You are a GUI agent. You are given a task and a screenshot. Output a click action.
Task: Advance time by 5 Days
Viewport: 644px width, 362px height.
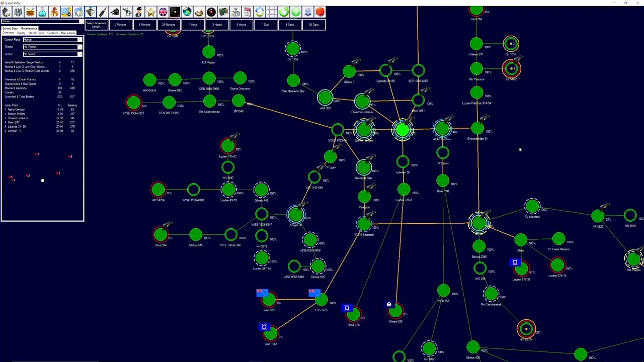click(x=289, y=25)
